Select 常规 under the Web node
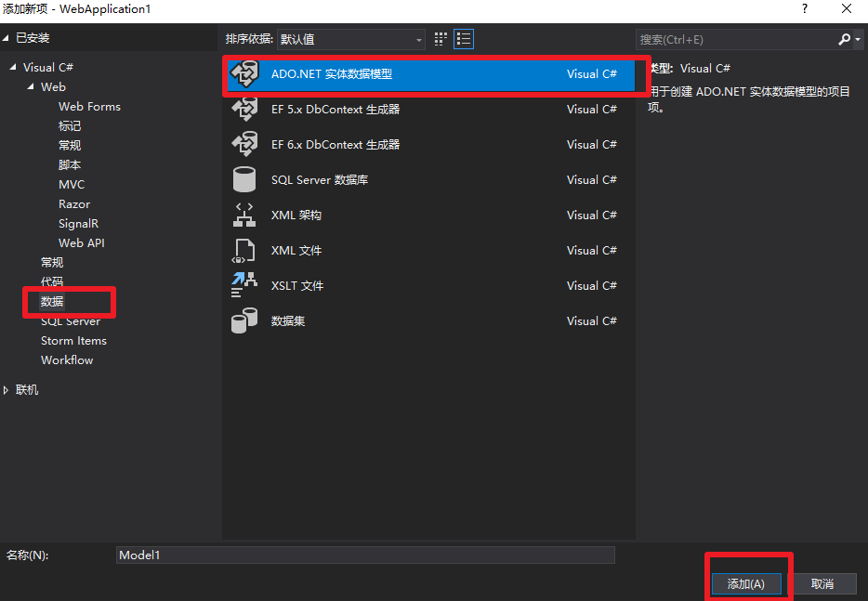This screenshot has width=868, height=601. coord(70,146)
